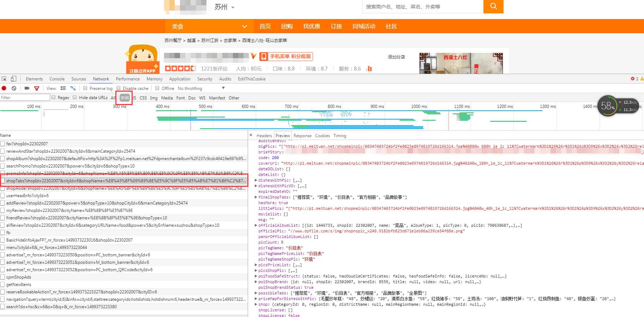Clear the network log icon
This screenshot has width=644, height=317.
14,89
